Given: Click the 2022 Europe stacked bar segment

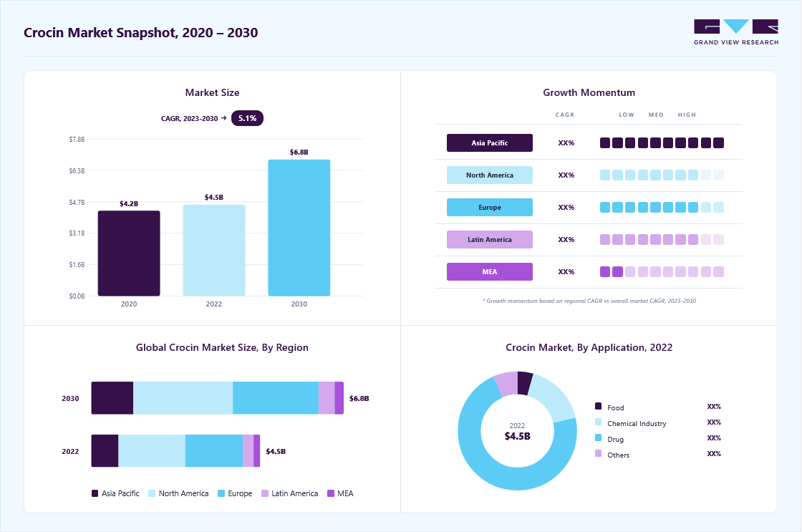Looking at the screenshot, I should click(x=214, y=450).
